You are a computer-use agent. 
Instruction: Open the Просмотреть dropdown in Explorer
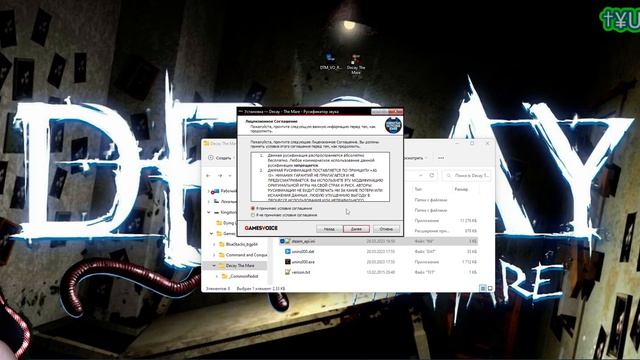click(416, 158)
